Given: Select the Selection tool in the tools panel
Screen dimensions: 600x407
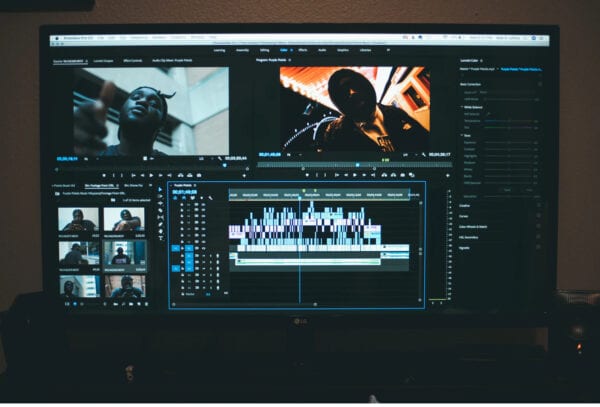Looking at the screenshot, I should [160, 189].
